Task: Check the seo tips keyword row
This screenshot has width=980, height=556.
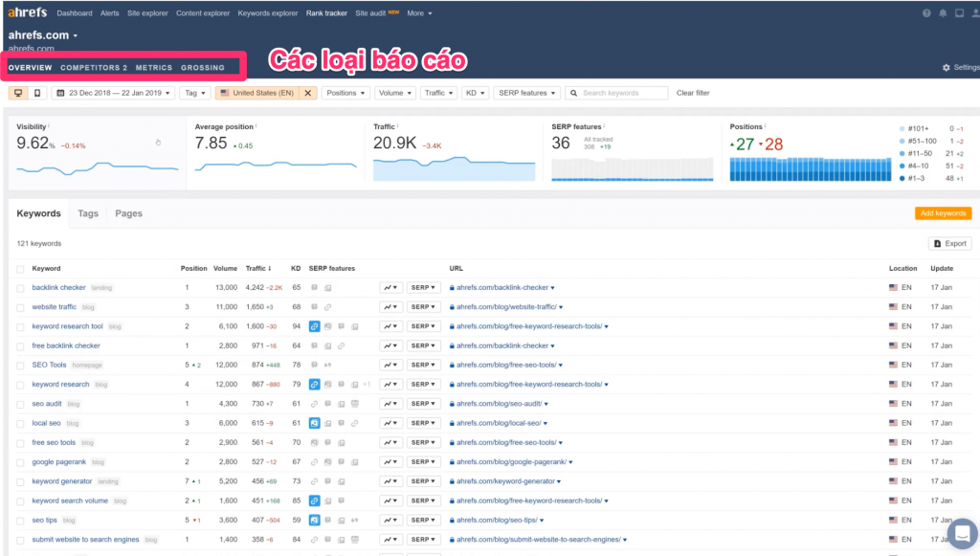Action: point(21,521)
